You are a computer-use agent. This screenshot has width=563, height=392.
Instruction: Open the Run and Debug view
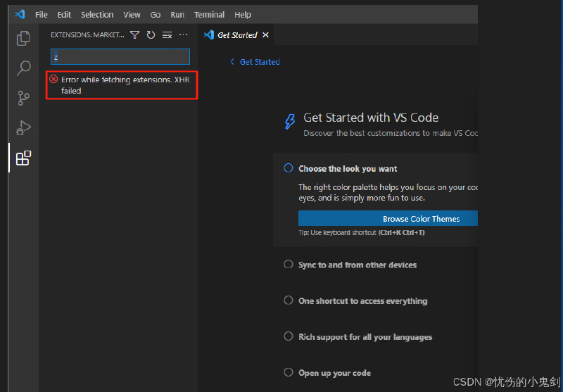click(x=23, y=127)
